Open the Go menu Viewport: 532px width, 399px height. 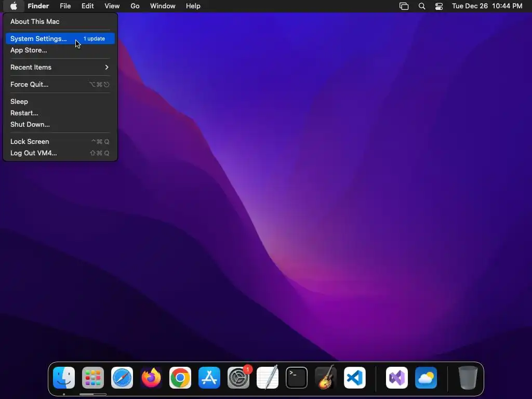(135, 6)
